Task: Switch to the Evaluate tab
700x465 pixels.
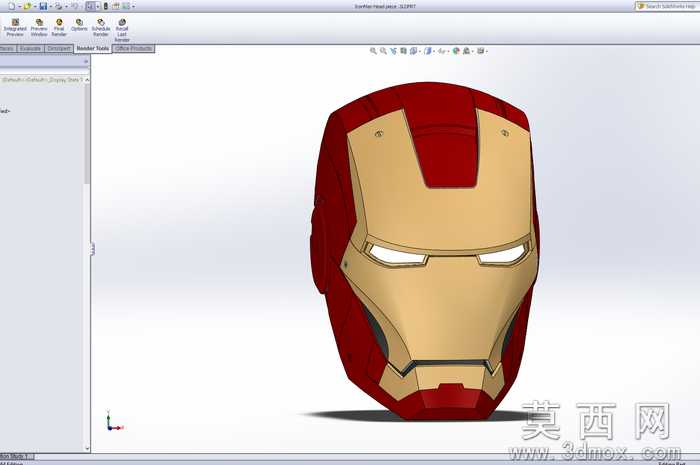Action: [30, 49]
